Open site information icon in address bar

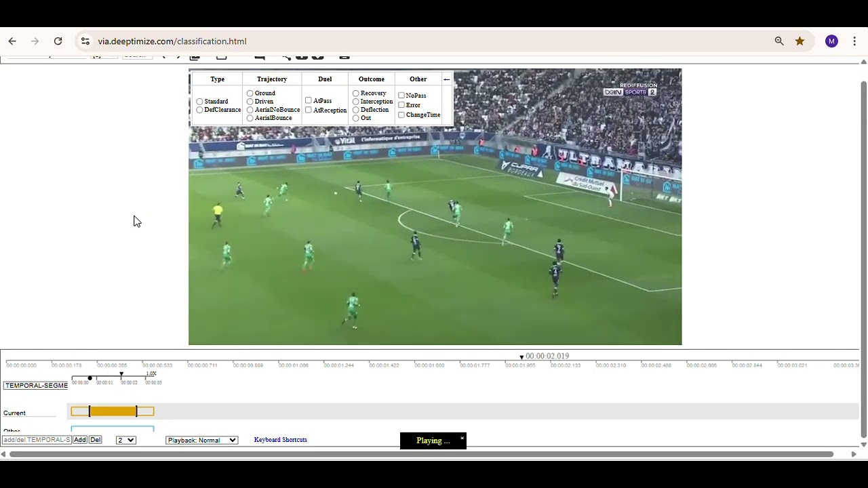click(x=85, y=41)
